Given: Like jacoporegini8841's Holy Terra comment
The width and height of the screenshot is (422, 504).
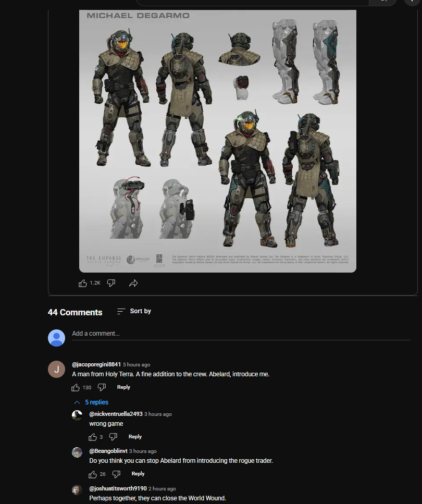Looking at the screenshot, I should tap(75, 388).
